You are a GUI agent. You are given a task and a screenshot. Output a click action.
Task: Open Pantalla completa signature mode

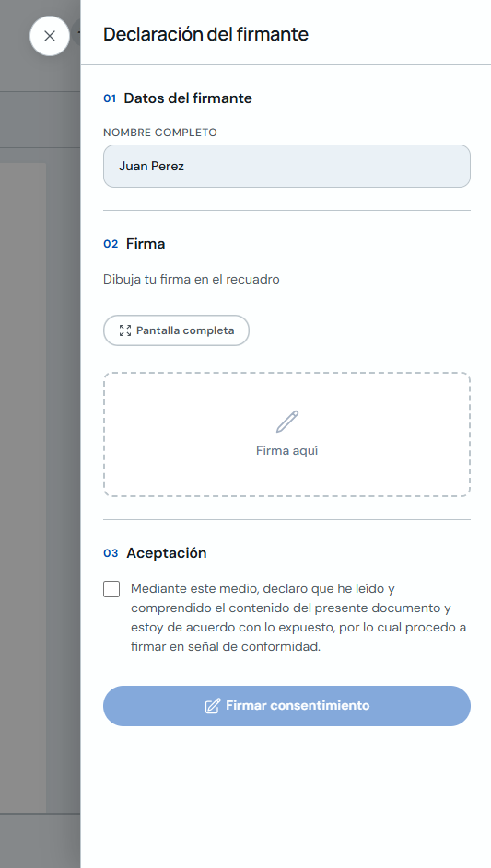click(176, 330)
